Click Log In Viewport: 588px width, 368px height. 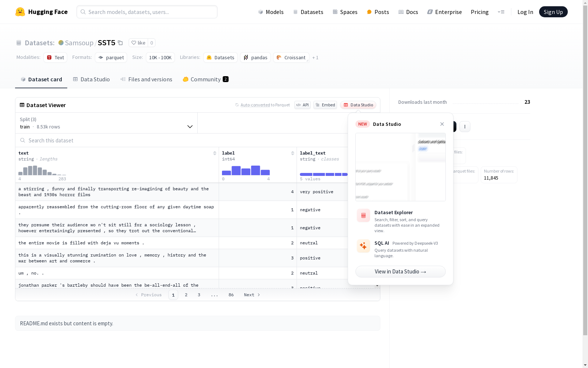pyautogui.click(x=525, y=12)
